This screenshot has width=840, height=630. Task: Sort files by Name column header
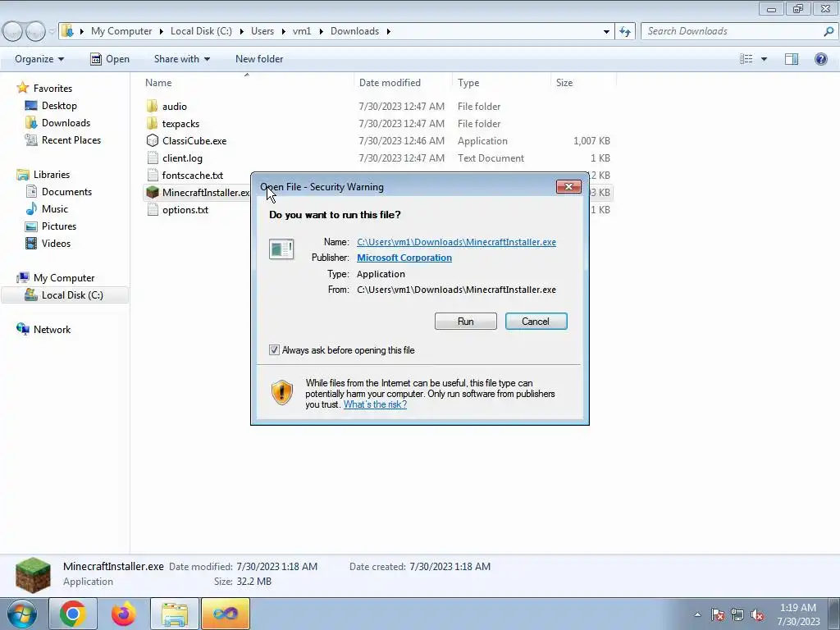(158, 83)
